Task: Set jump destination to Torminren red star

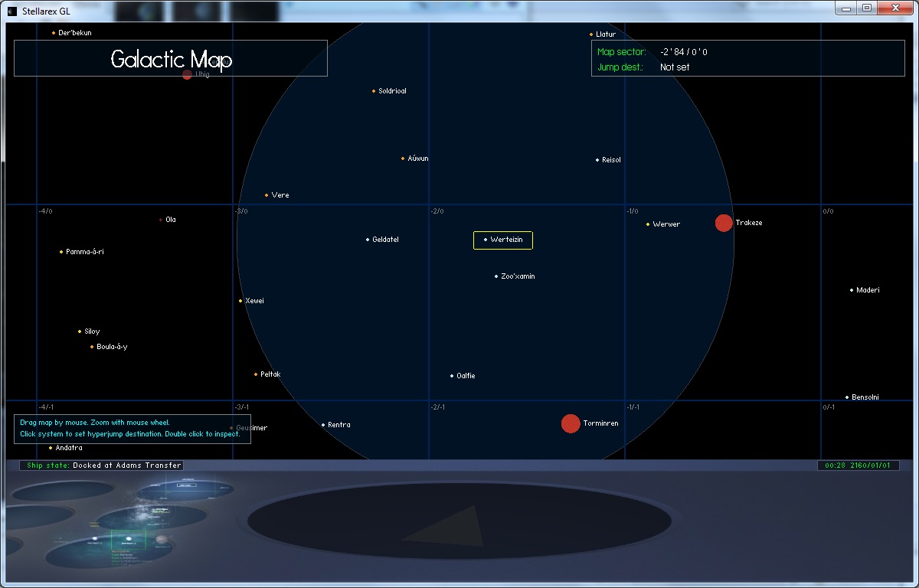Action: pos(571,423)
